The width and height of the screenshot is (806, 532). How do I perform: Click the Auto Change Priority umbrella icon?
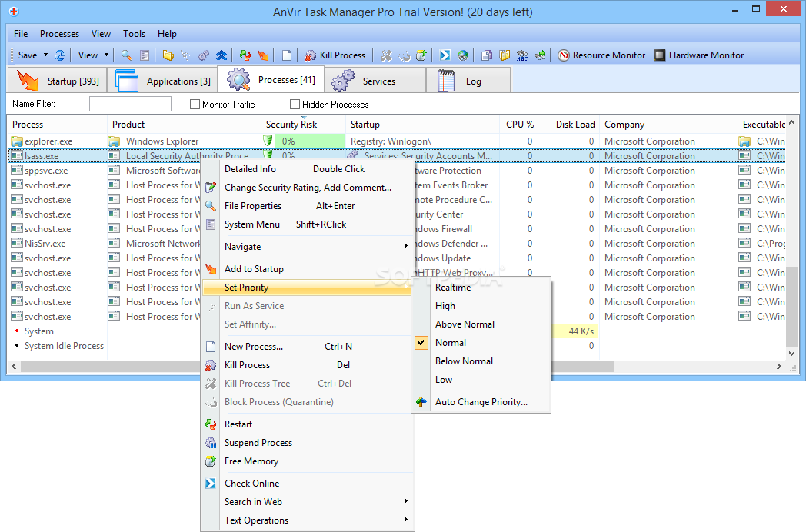(421, 402)
